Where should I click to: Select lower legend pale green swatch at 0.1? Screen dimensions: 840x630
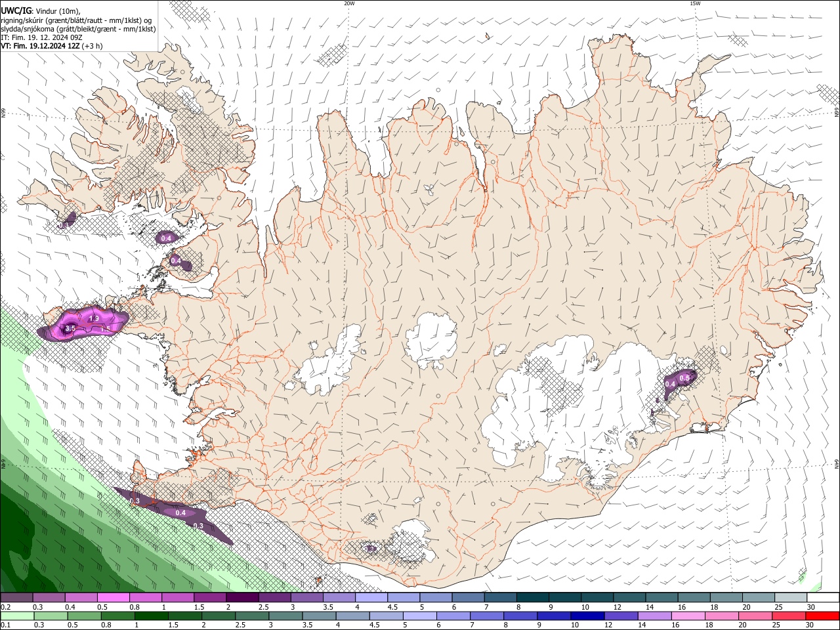click(x=17, y=616)
